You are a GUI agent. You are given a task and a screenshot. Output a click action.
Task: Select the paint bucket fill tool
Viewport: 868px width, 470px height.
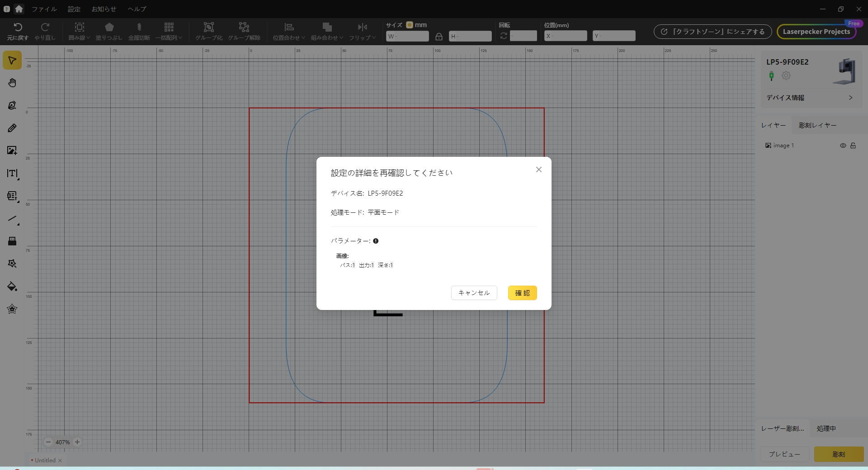12,287
